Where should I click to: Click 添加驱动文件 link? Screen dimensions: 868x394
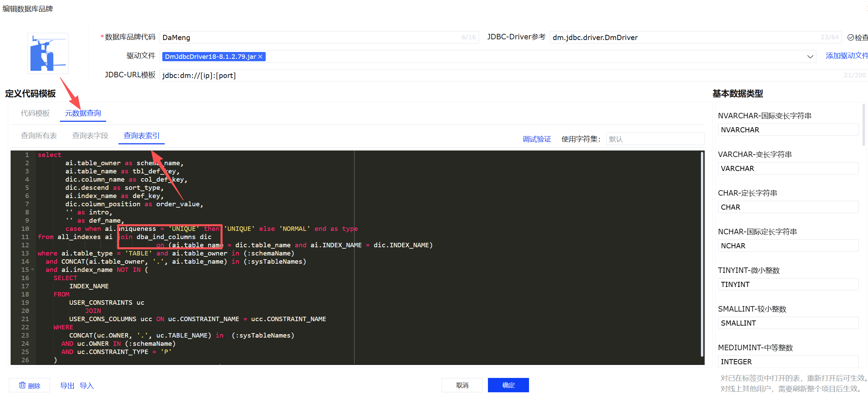pos(846,56)
